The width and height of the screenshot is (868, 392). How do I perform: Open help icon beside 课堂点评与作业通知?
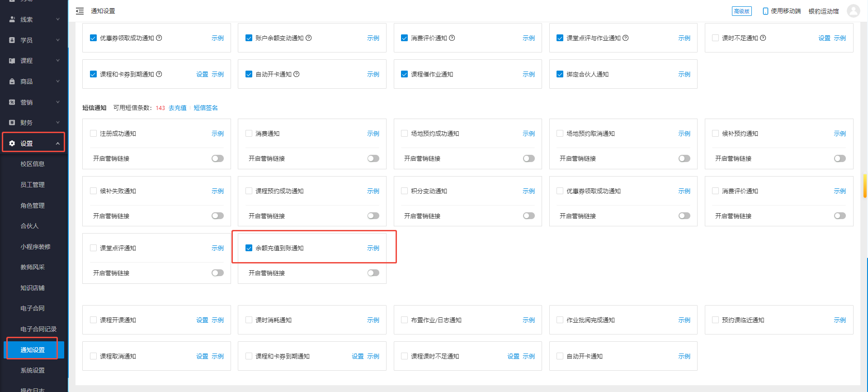(626, 38)
